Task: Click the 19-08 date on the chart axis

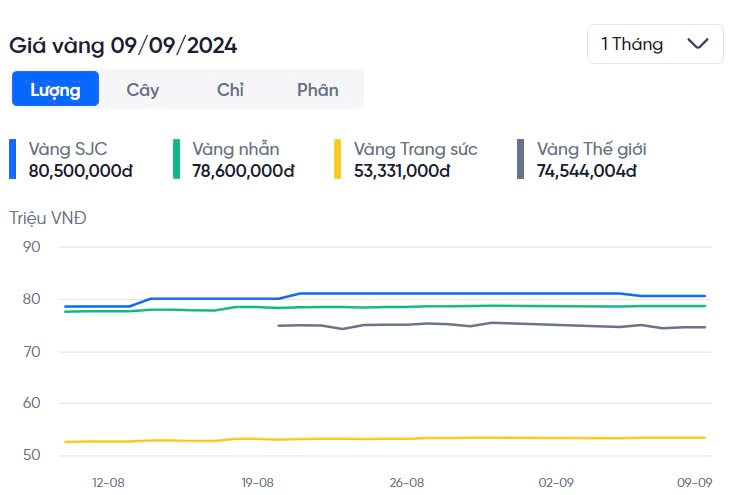Action: pos(257,482)
